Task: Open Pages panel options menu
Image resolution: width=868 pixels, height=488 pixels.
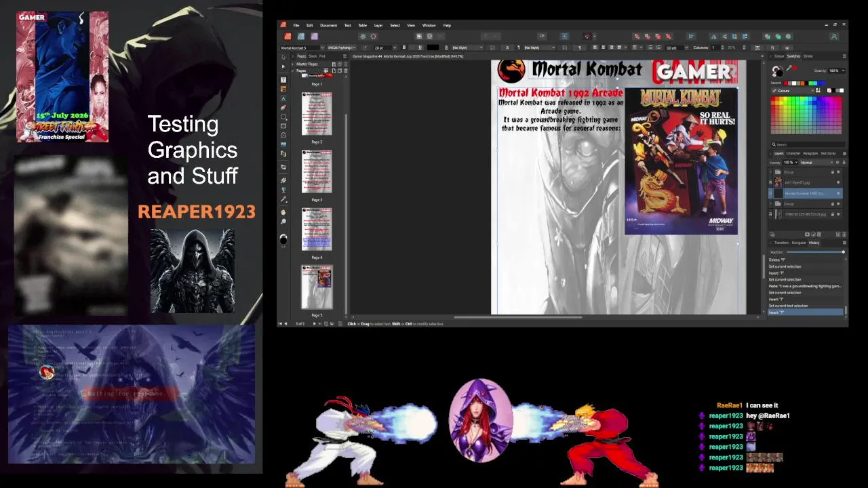Action: (344, 56)
